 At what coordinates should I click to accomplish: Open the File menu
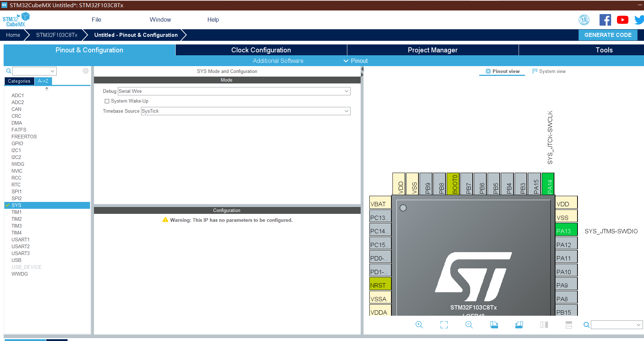pyautogui.click(x=96, y=20)
